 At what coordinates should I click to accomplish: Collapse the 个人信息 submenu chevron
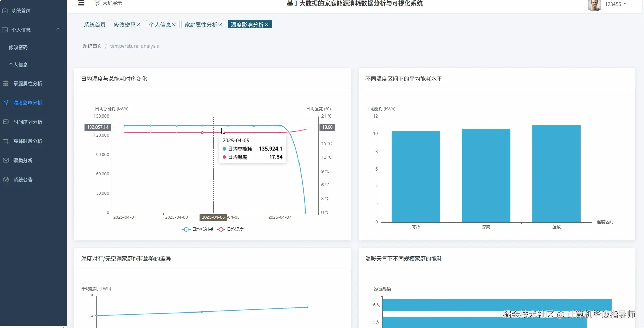pos(58,29)
